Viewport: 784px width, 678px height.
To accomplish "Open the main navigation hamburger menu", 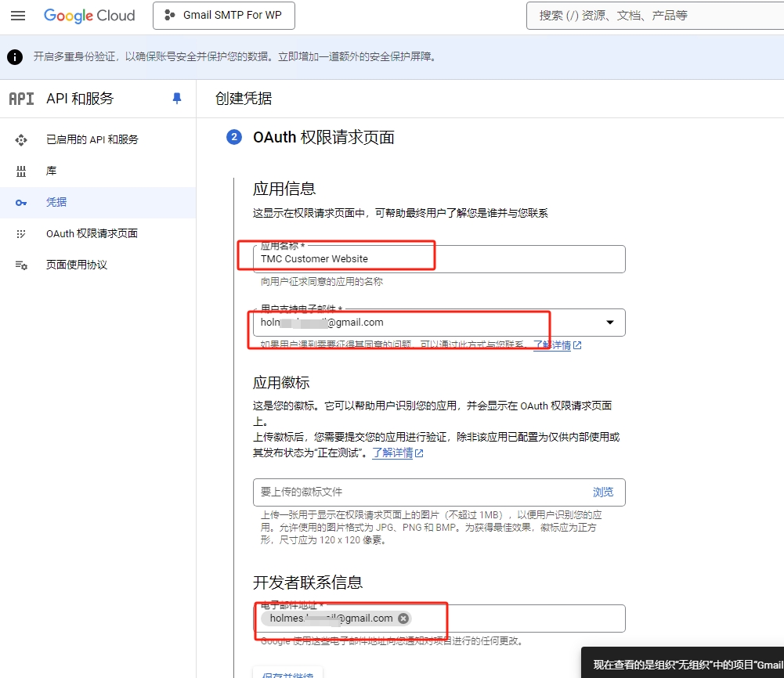I will 18,16.
